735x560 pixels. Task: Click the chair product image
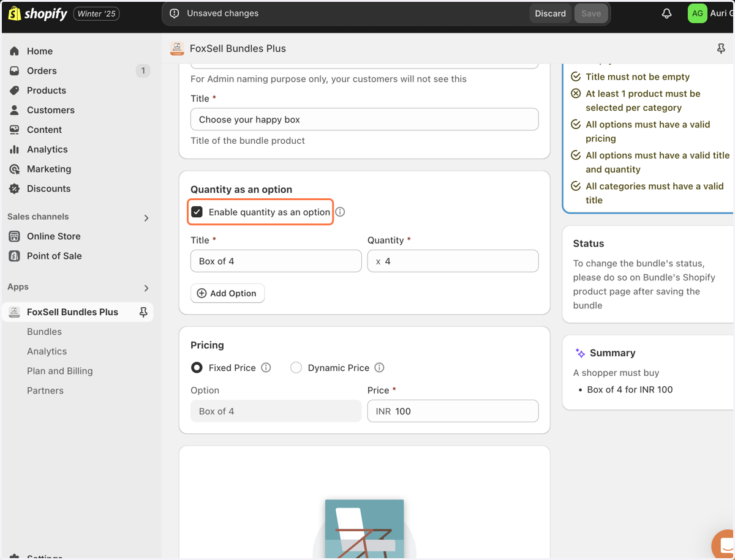(x=364, y=529)
